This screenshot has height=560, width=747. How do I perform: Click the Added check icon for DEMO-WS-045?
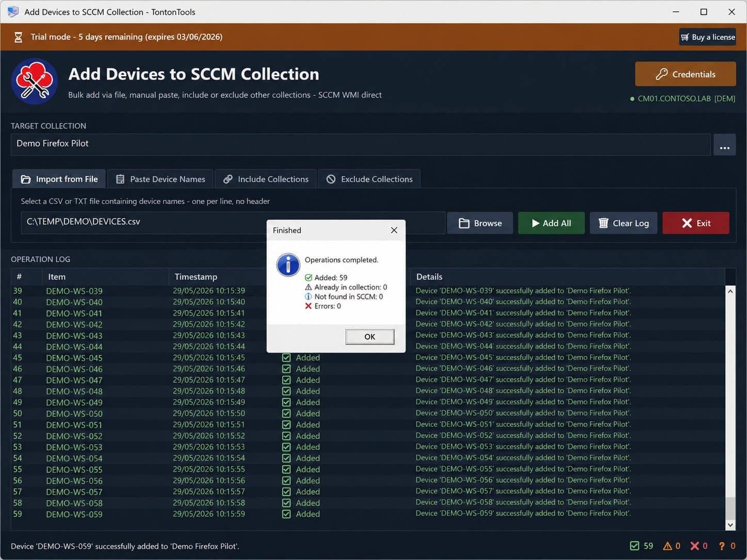(x=286, y=358)
